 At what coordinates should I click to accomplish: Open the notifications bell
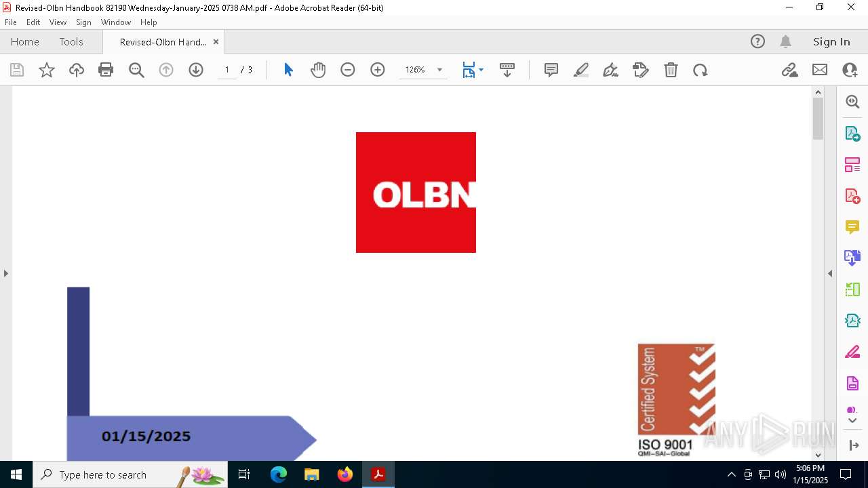click(x=785, y=41)
